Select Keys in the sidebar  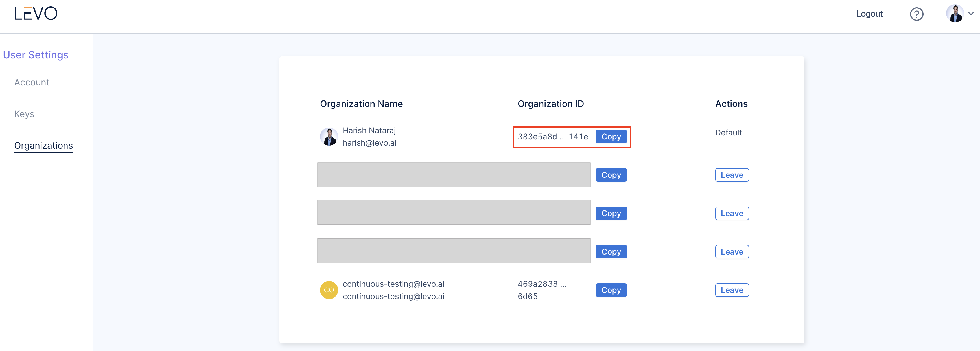24,114
